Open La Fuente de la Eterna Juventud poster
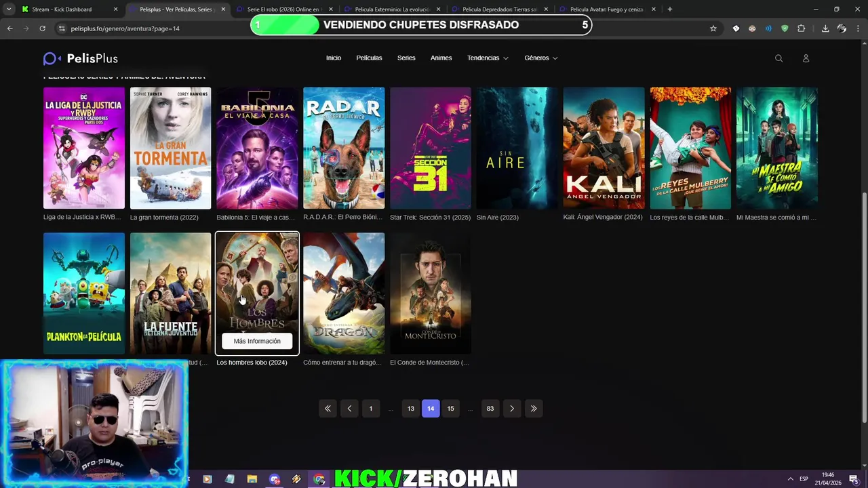The image size is (868, 488). (170, 293)
